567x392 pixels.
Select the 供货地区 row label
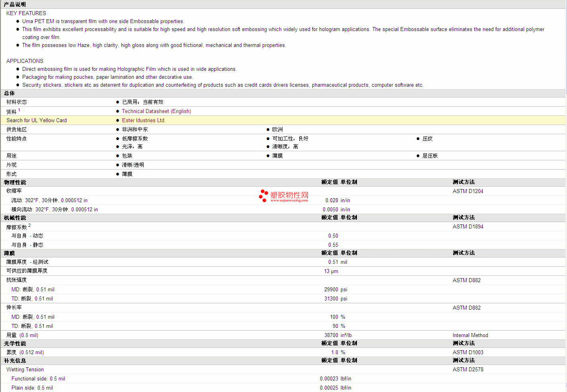(x=17, y=130)
